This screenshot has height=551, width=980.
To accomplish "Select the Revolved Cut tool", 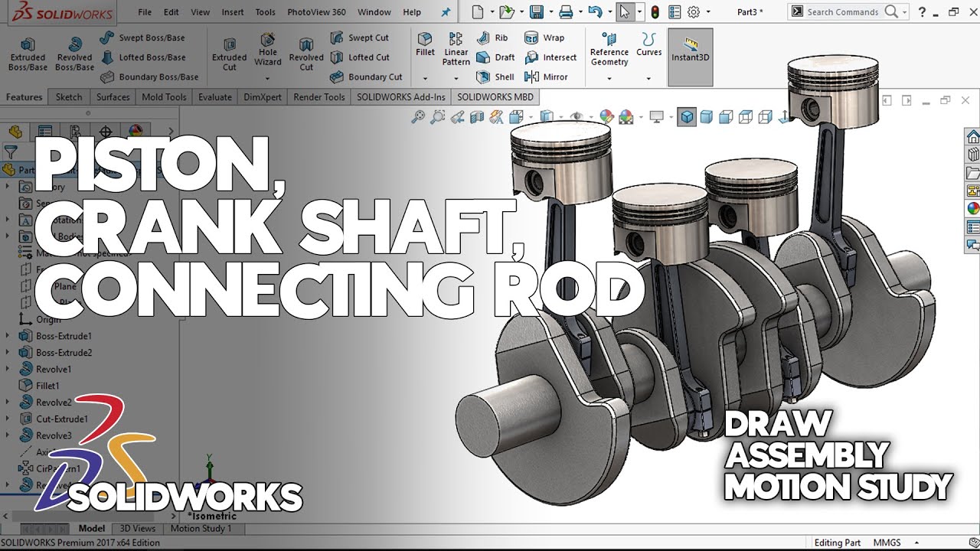I will click(x=306, y=54).
